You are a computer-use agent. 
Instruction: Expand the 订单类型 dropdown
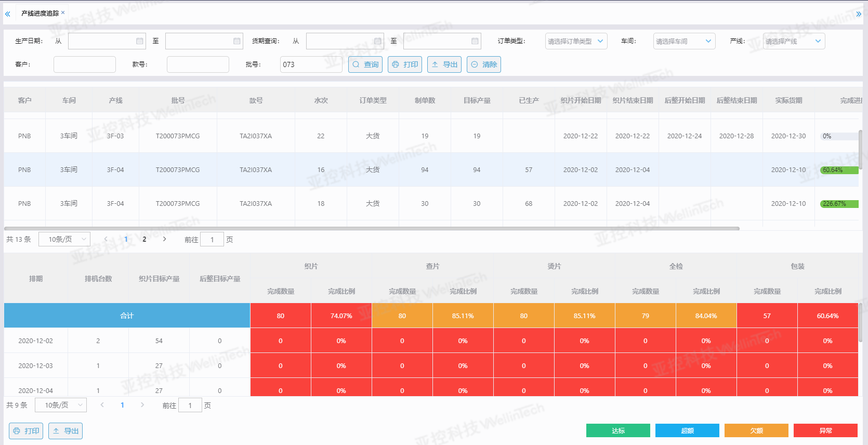(576, 41)
